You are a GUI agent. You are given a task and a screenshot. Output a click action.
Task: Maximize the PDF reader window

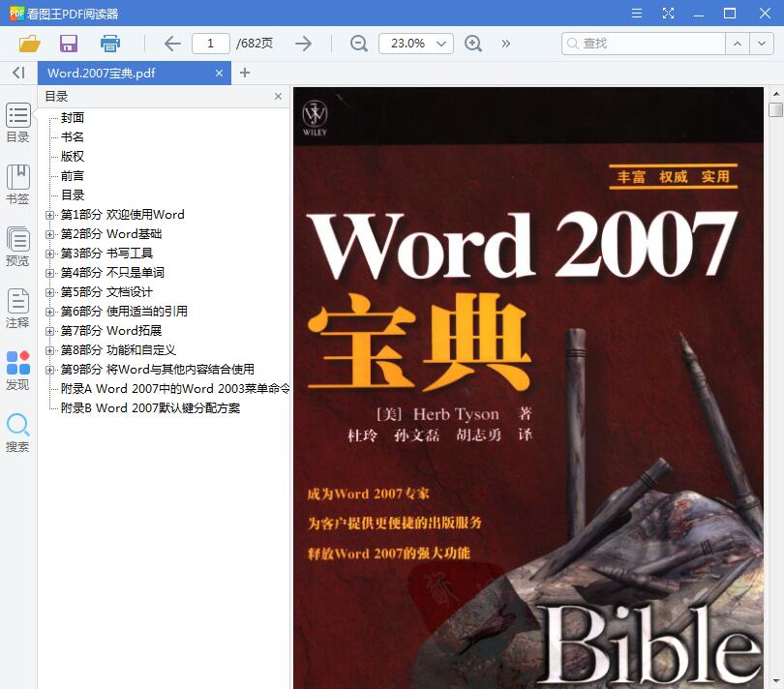click(730, 13)
